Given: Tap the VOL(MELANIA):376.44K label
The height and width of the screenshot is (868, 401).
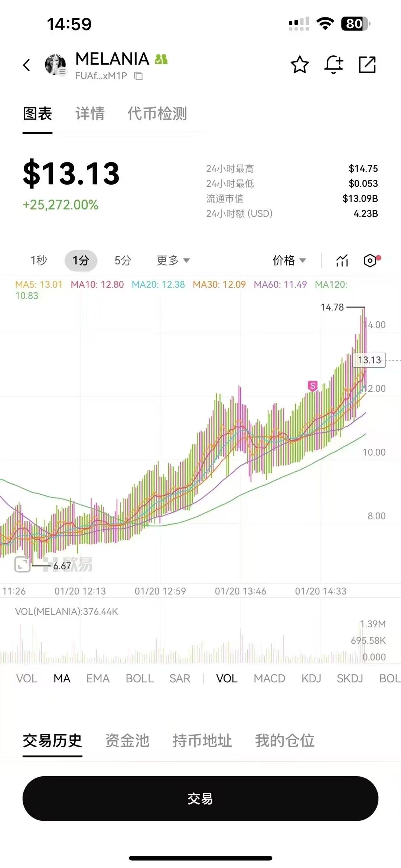Looking at the screenshot, I should (x=66, y=612).
